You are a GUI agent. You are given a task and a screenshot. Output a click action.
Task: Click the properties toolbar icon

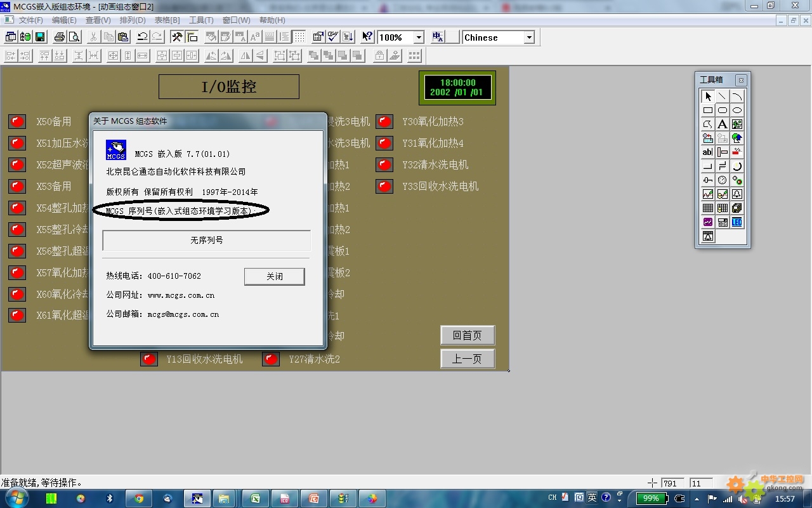318,37
